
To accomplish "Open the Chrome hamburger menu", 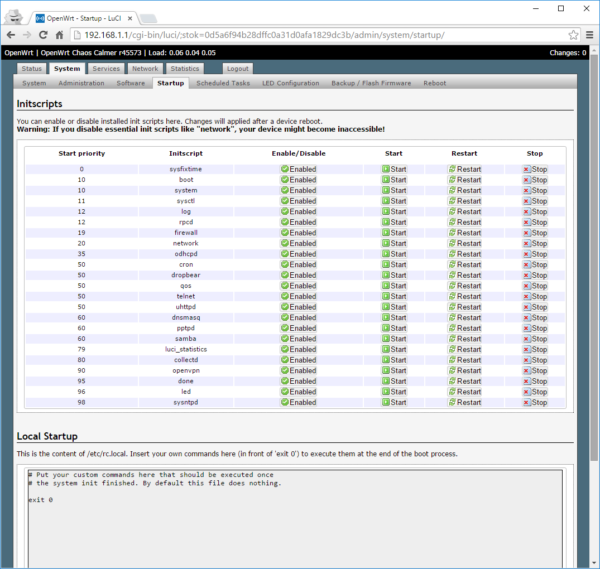I will point(588,34).
